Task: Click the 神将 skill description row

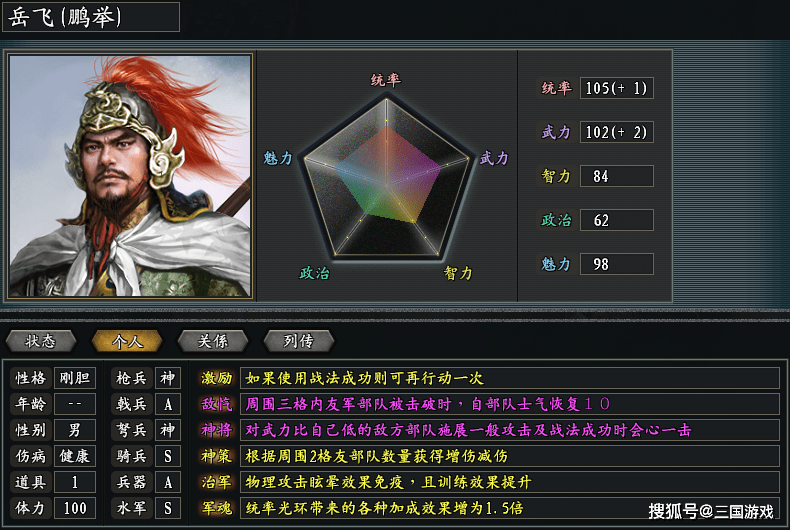Action: [x=509, y=430]
